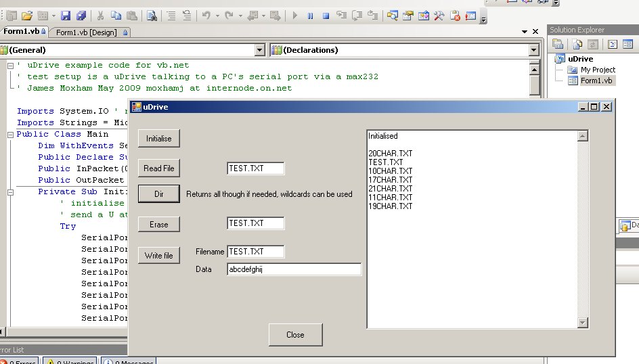639x364 pixels.
Task: Click the Data text box containing abcdefghij
Action: pos(294,269)
